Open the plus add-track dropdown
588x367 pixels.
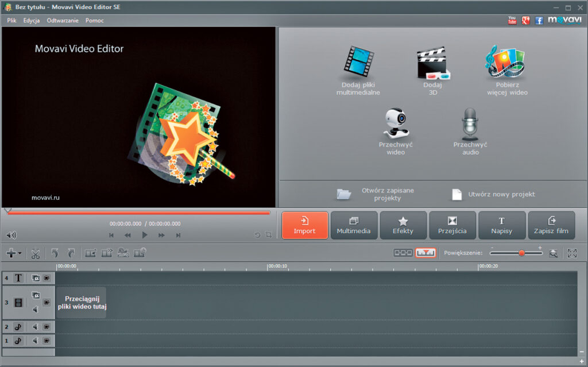tap(13, 253)
